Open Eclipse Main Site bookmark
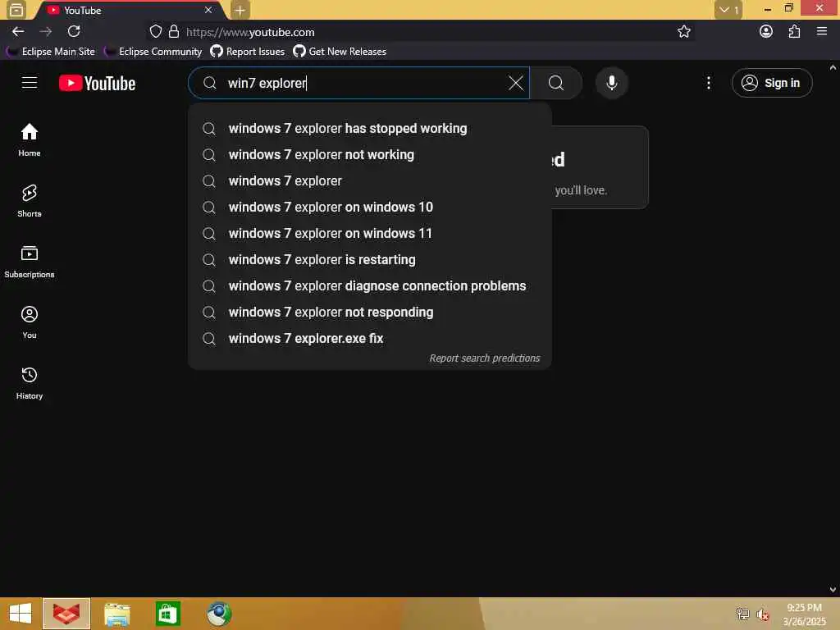 (x=52, y=52)
